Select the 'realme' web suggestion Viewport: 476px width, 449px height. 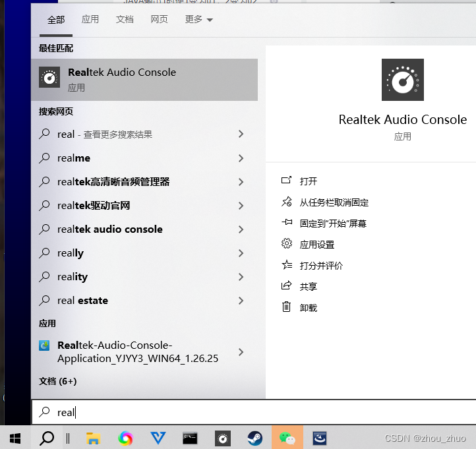pyautogui.click(x=74, y=158)
